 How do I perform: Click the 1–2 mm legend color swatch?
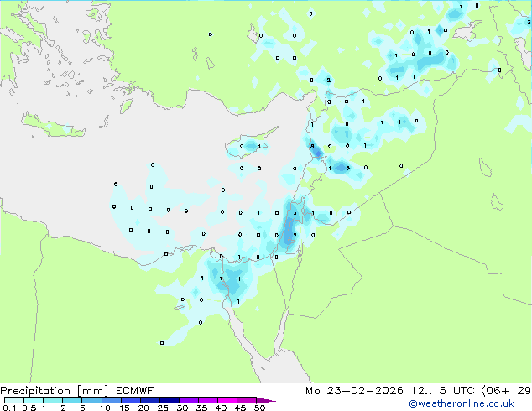[x=53, y=400]
